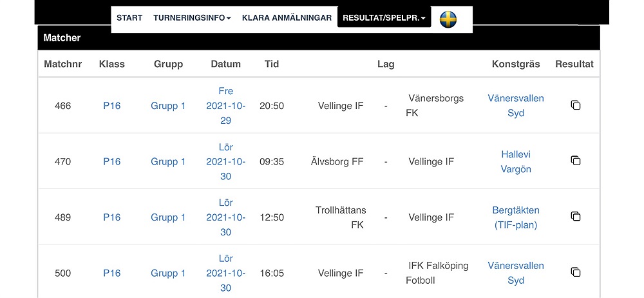Open result icon for match 489

[x=576, y=217]
